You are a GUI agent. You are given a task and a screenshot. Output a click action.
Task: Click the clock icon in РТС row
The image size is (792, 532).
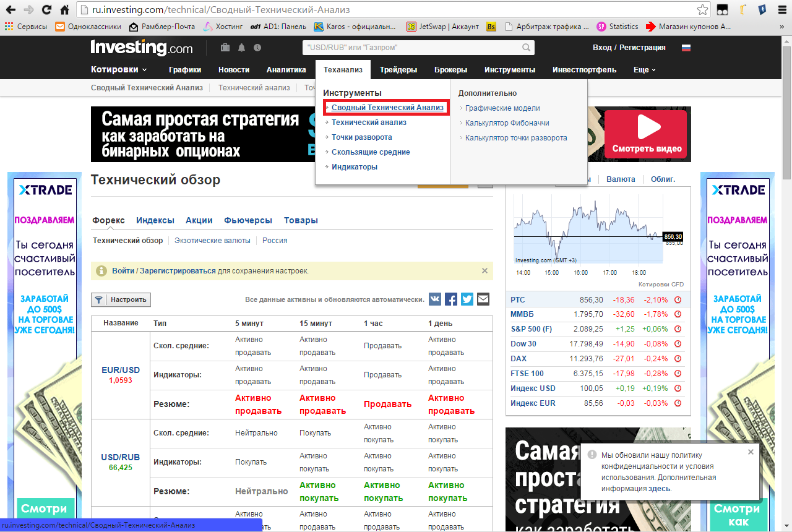[x=678, y=299]
